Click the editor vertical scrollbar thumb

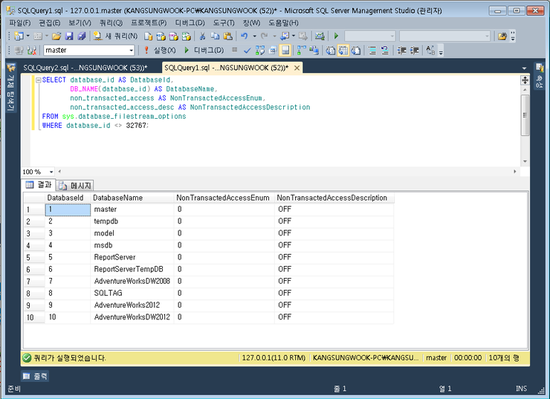click(x=525, y=115)
